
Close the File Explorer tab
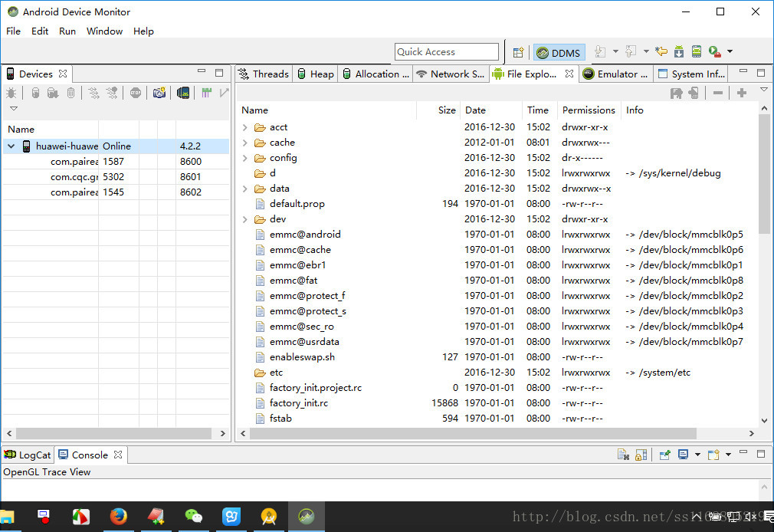point(569,74)
